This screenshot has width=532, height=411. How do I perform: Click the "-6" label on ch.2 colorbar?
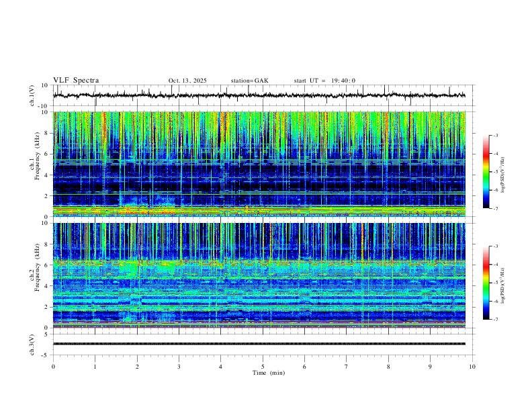tap(495, 301)
